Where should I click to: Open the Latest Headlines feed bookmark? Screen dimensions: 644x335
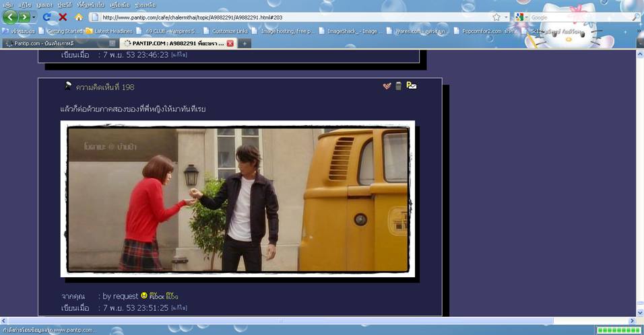109,31
